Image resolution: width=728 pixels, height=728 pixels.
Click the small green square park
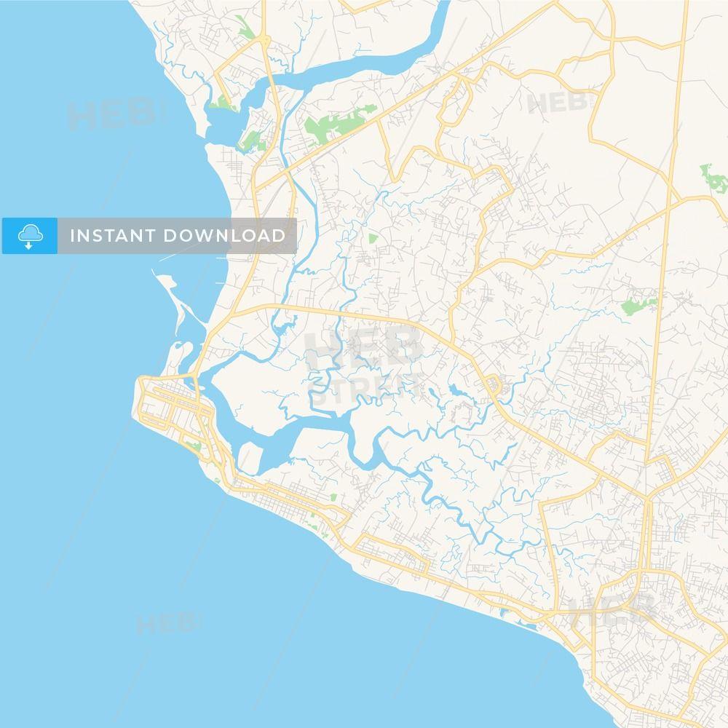pyautogui.click(x=373, y=239)
